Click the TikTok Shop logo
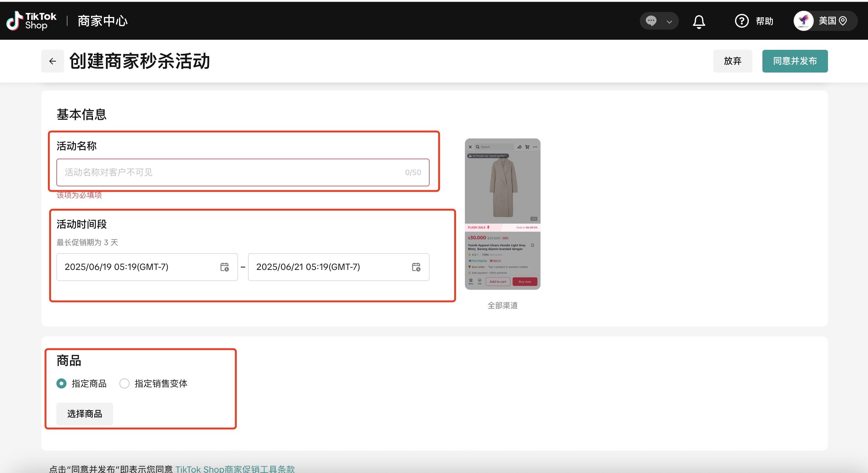Image resolution: width=868 pixels, height=473 pixels. 32,21
